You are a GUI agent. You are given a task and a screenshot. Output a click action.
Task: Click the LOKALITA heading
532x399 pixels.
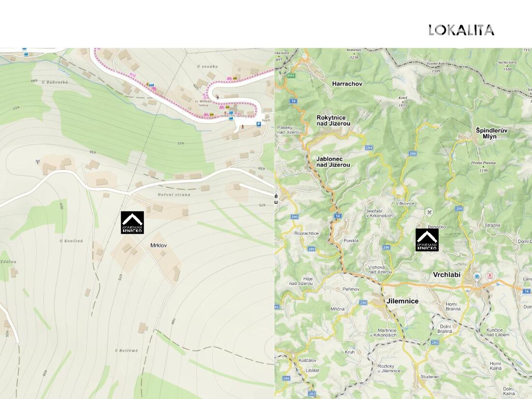(461, 30)
